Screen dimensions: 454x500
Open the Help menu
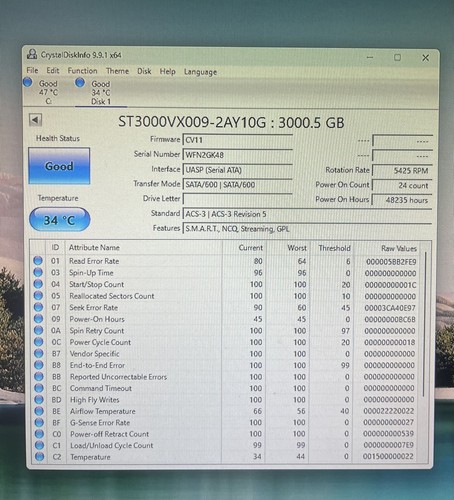pos(167,71)
